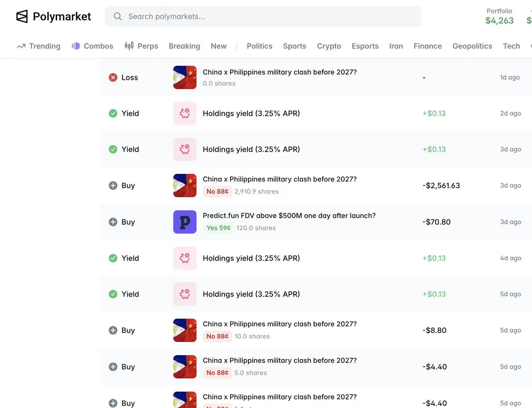The image size is (532, 408).
Task: Click plus icon on the -$2,561.63 Buy row
Action: pos(113,186)
